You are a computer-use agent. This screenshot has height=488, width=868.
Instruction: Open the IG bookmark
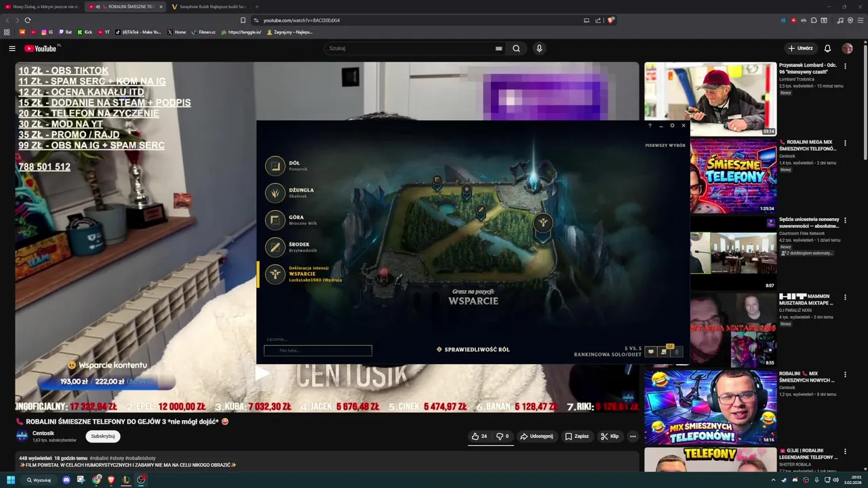pyautogui.click(x=47, y=32)
